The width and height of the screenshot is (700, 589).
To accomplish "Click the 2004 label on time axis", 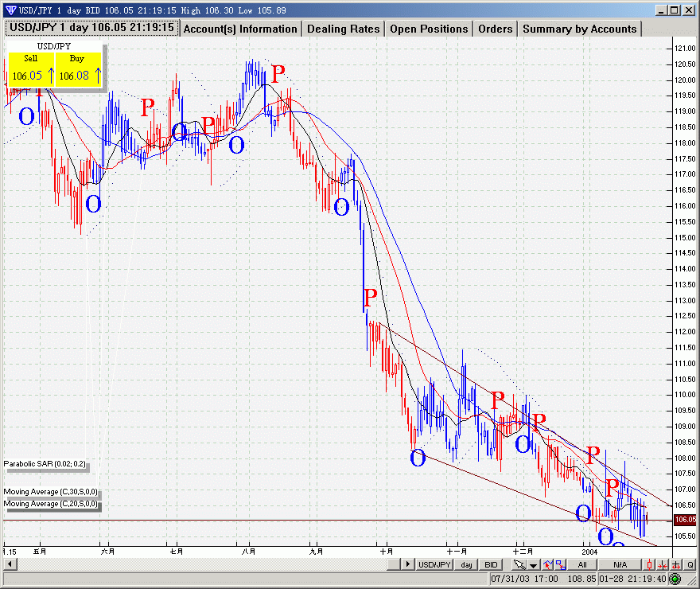I will pos(589,552).
